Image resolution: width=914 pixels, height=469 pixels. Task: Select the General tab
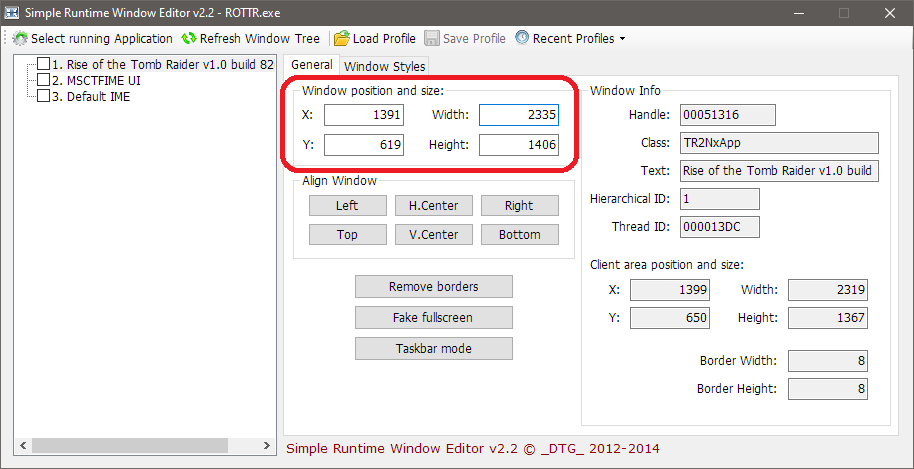(311, 65)
